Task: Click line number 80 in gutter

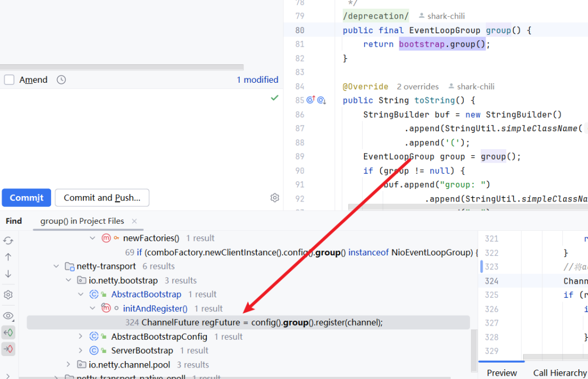Action: [x=299, y=30]
